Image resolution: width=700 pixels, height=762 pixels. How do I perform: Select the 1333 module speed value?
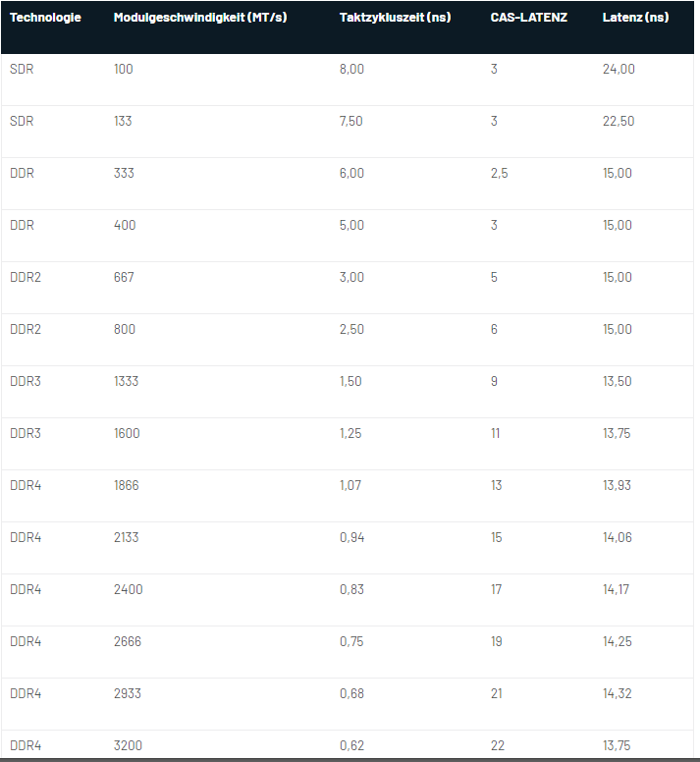pos(126,381)
